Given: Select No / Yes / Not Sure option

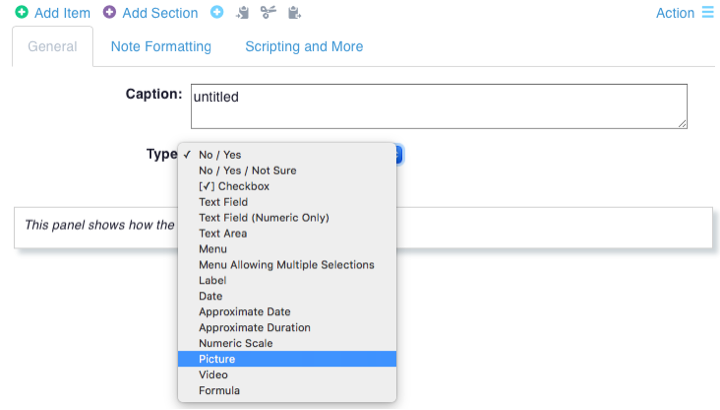Looking at the screenshot, I should point(247,171).
